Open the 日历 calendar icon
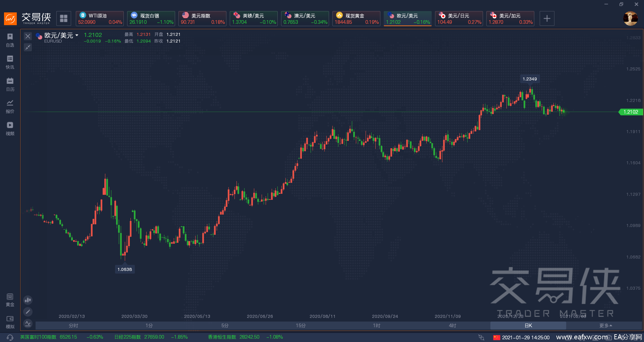644x342 pixels. click(x=10, y=84)
